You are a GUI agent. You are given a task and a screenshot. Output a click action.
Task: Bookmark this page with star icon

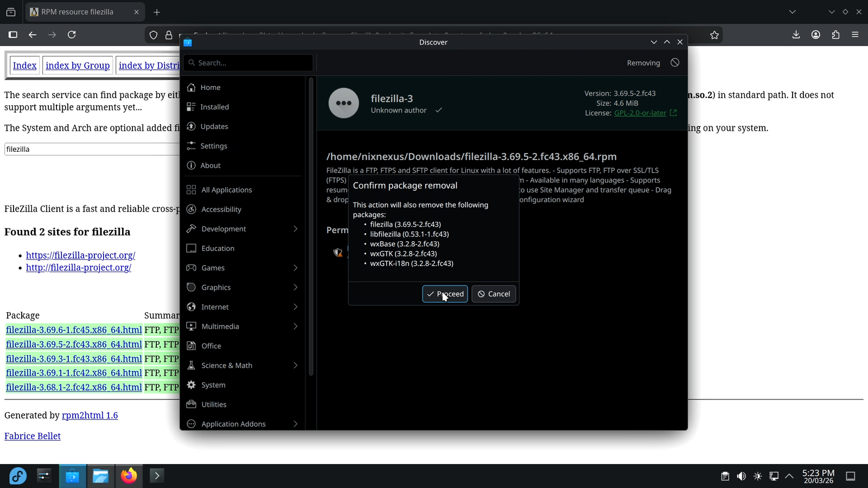click(714, 35)
